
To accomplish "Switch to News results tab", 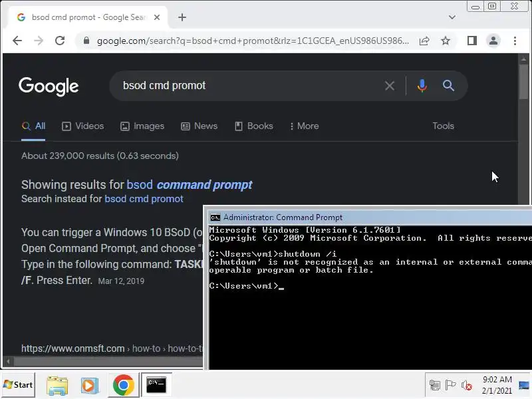I will click(x=199, y=126).
